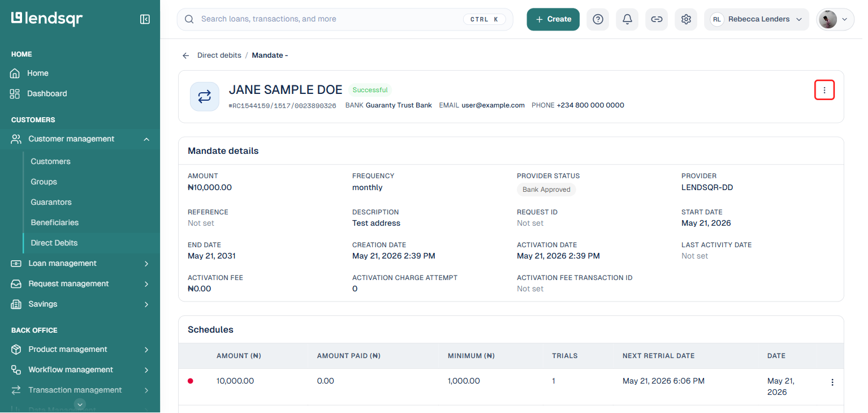Click the user@example.com email value
This screenshot has width=868, height=413.
493,105
